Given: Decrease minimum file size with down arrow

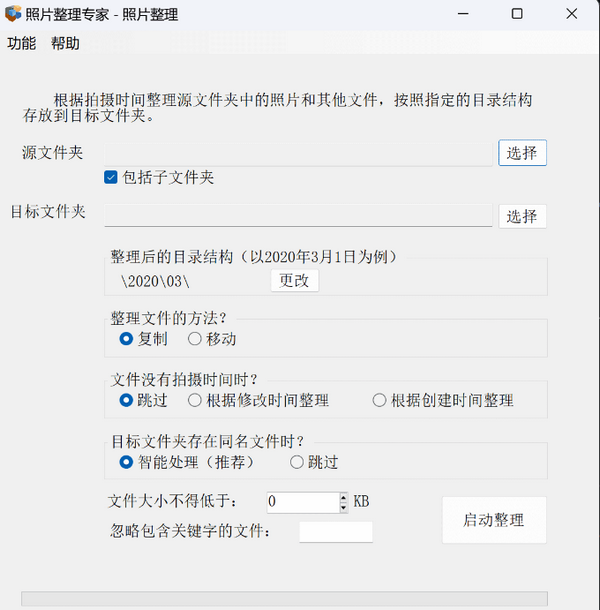Looking at the screenshot, I should point(344,507).
